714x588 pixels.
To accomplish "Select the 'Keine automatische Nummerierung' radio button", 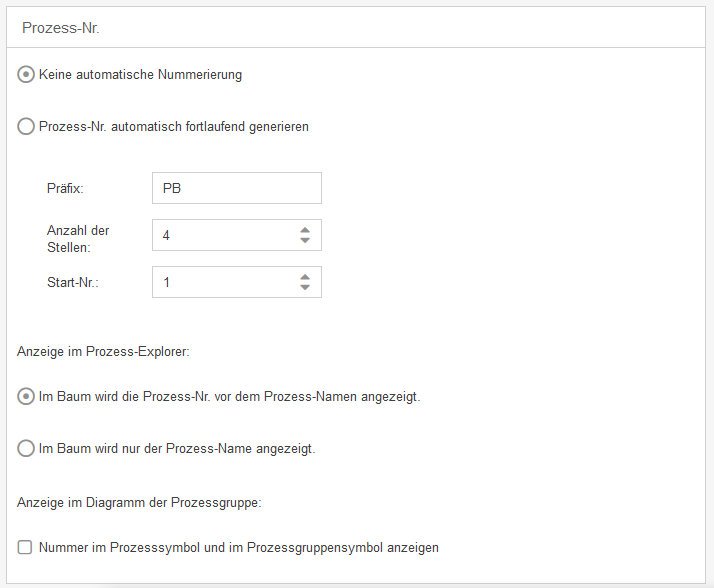I will pyautogui.click(x=26, y=74).
